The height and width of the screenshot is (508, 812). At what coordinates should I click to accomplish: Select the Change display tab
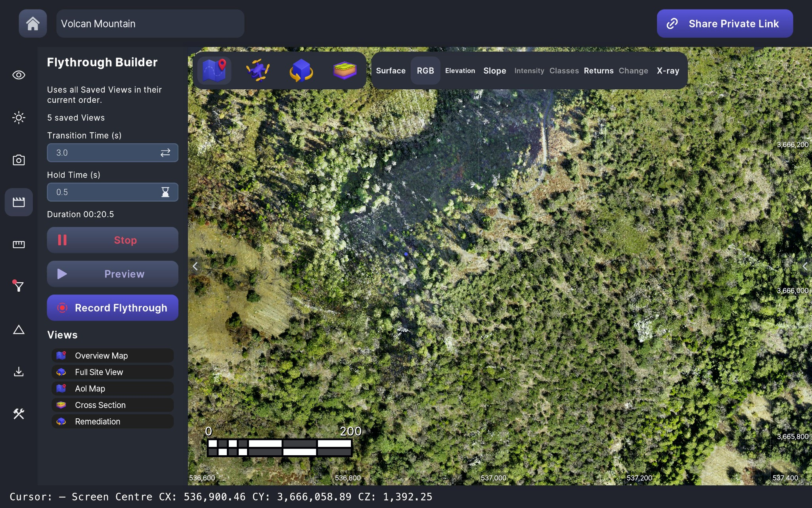click(x=633, y=71)
